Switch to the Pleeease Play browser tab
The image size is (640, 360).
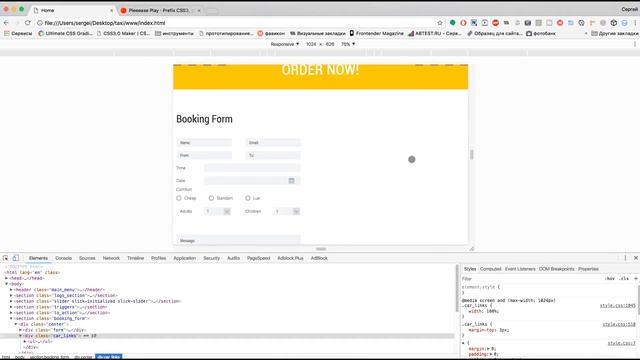159,10
